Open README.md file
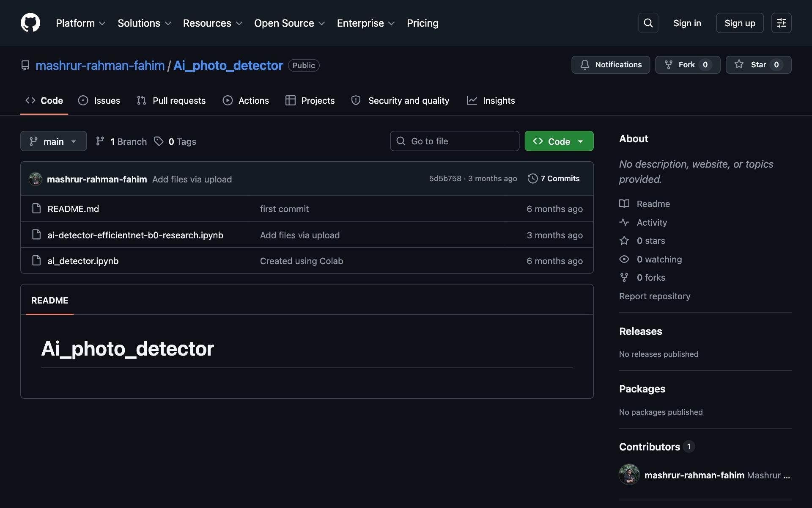 pyautogui.click(x=73, y=209)
